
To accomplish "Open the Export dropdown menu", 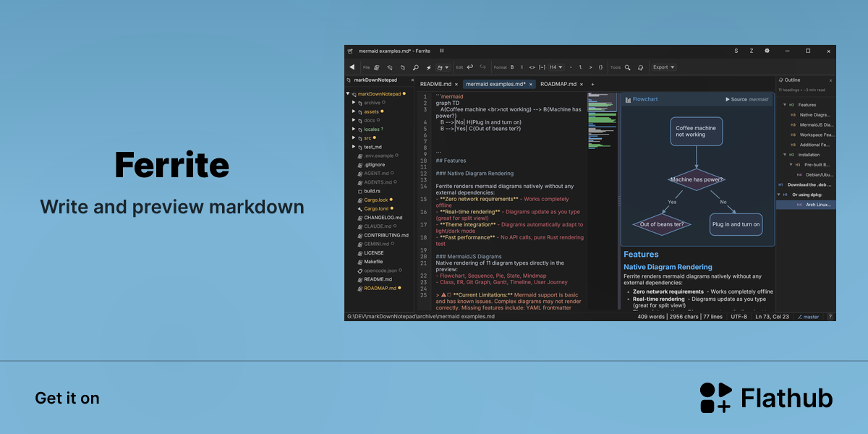I will tap(663, 67).
